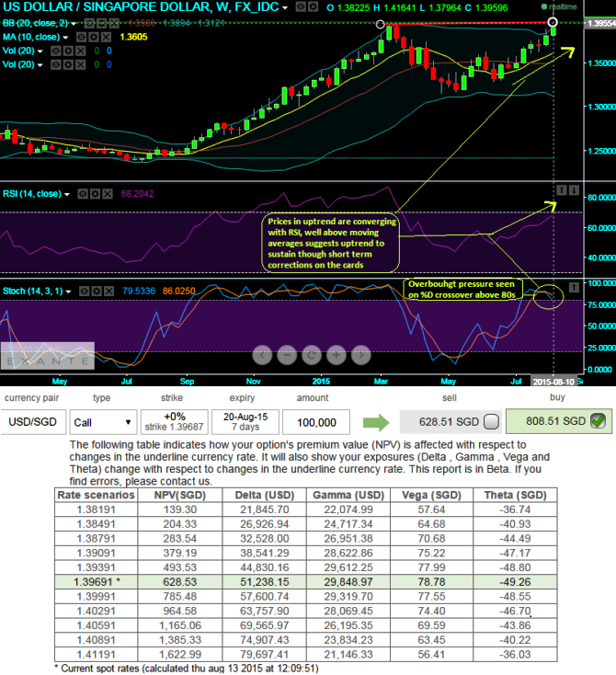
Task: Hide the first Vol (20) indicator
Action: [x=55, y=51]
